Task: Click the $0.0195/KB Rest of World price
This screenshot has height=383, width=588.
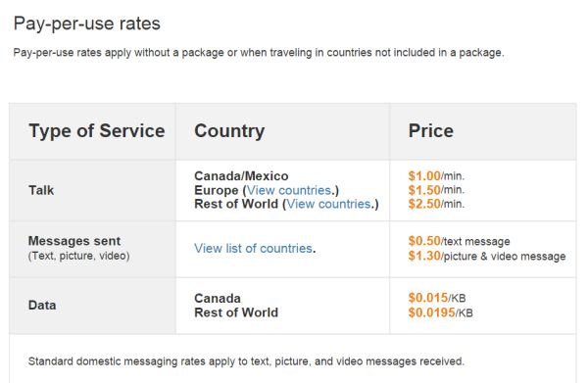Action: click(441, 312)
